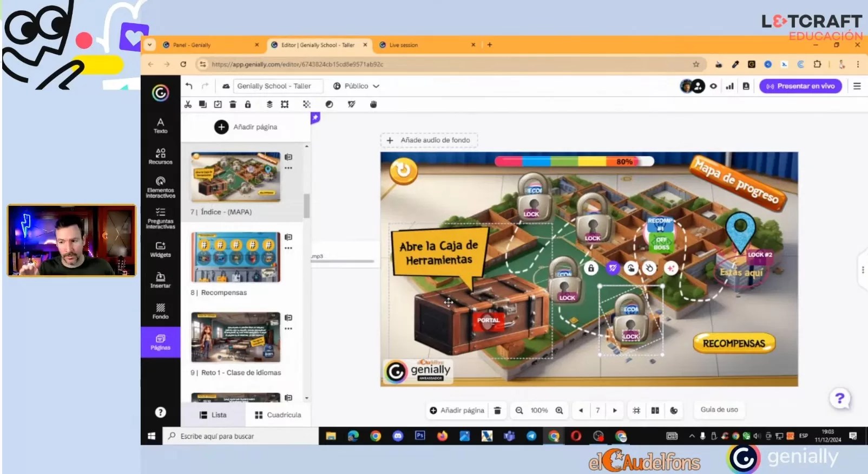868x474 pixels.
Task: Toggle lock on the selected element toolbar
Action: point(248,104)
